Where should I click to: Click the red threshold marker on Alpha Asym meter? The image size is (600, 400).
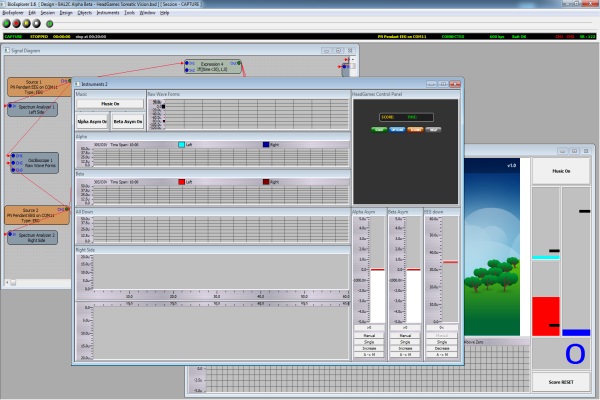click(x=377, y=269)
